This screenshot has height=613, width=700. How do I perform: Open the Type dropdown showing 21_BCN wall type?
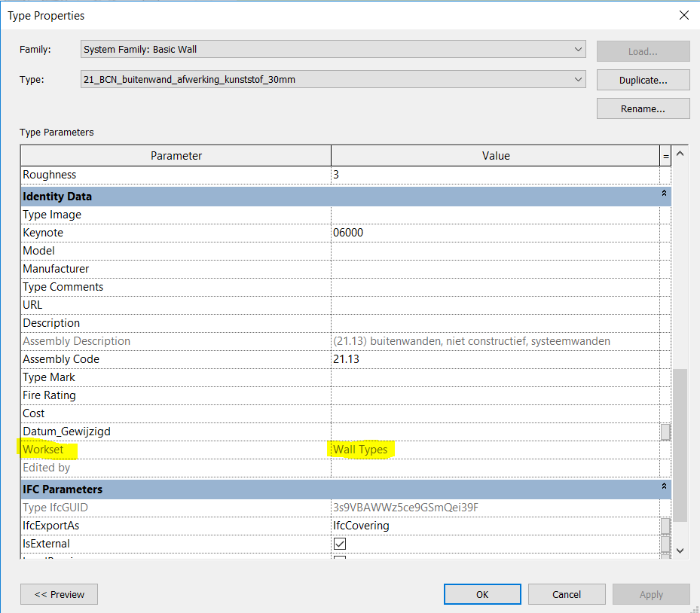tap(578, 79)
